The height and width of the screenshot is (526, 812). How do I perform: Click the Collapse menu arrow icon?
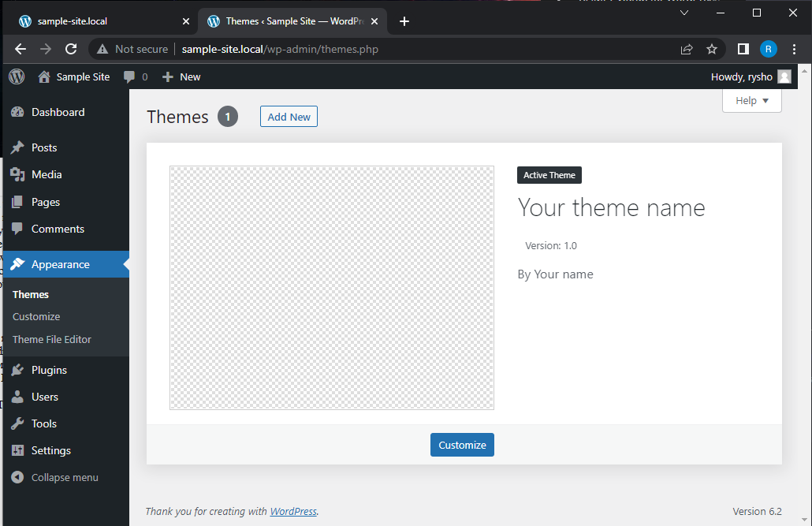[x=17, y=477]
